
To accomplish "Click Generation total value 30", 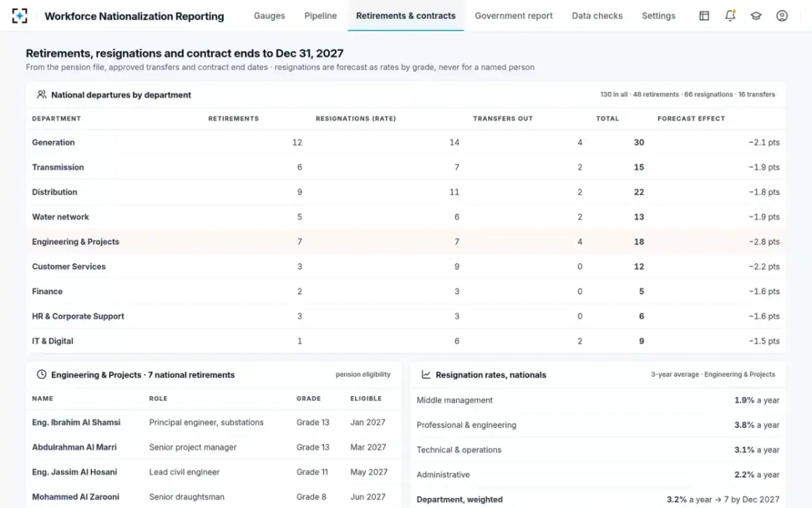I will coord(639,142).
